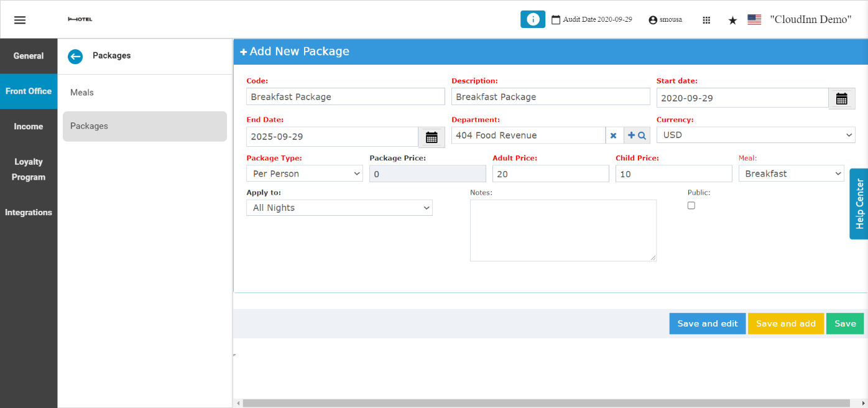
Task: Click the Hotel logo in header
Action: [80, 19]
